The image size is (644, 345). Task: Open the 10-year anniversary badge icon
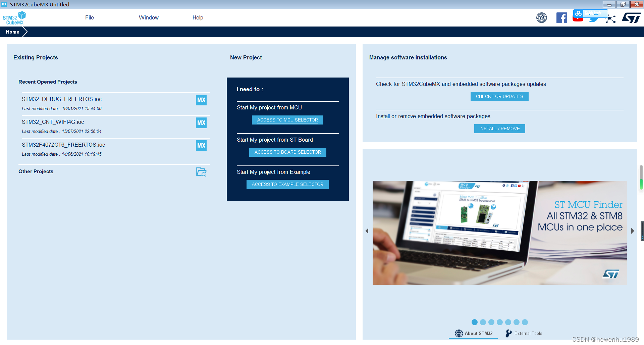click(x=541, y=18)
